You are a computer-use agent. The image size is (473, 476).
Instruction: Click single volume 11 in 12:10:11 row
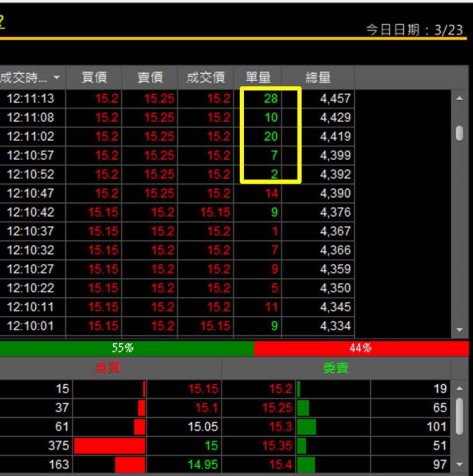tap(271, 307)
